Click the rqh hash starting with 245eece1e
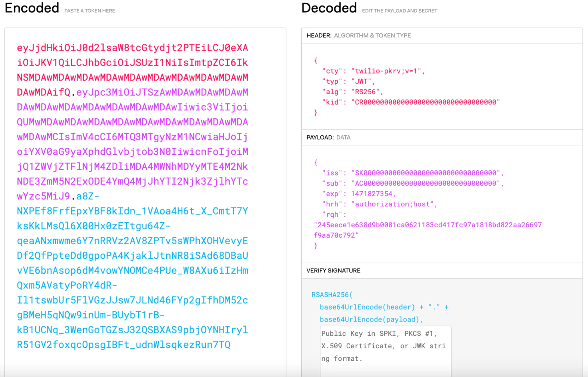 (x=428, y=230)
